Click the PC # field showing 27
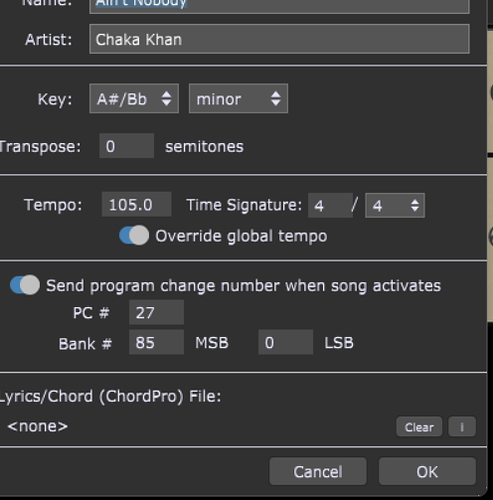 pos(156,312)
